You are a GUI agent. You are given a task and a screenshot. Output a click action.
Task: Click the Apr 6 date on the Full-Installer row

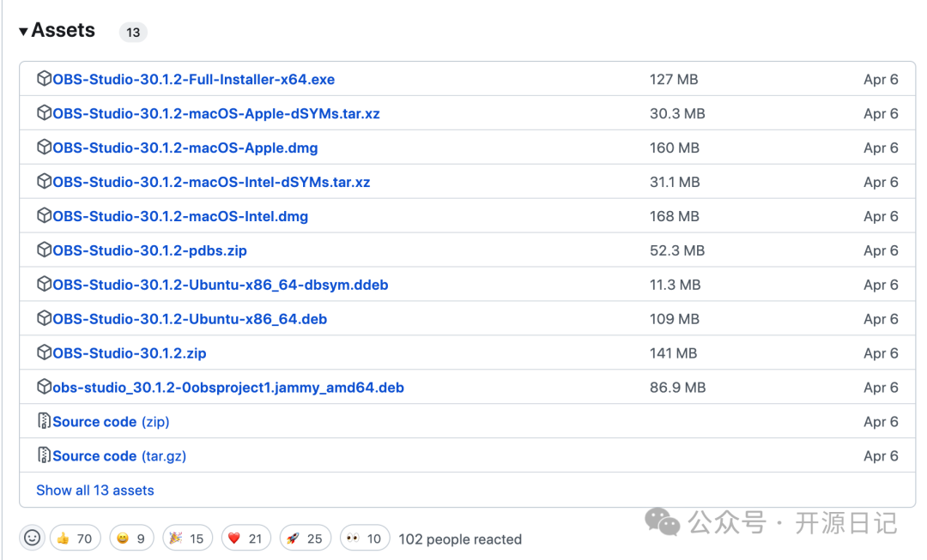[x=881, y=79]
